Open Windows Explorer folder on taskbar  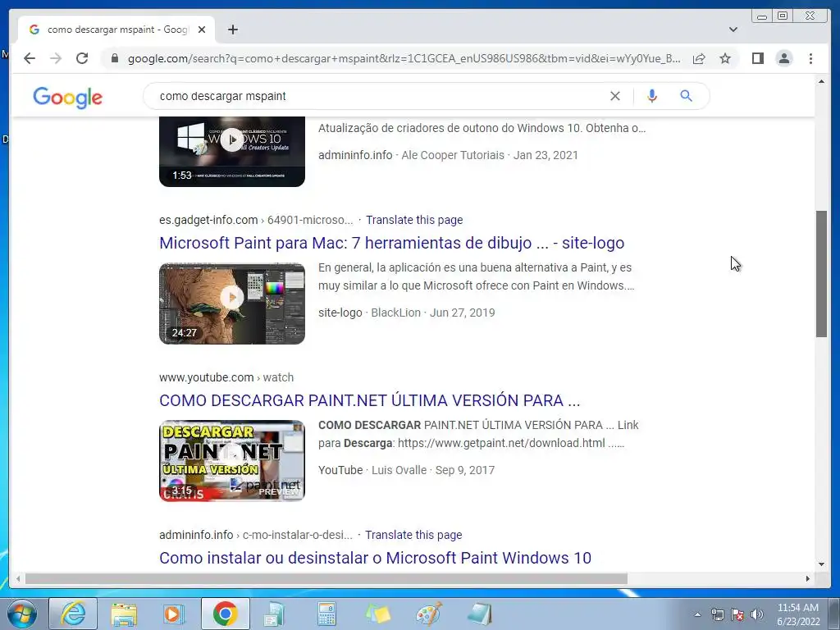point(124,614)
